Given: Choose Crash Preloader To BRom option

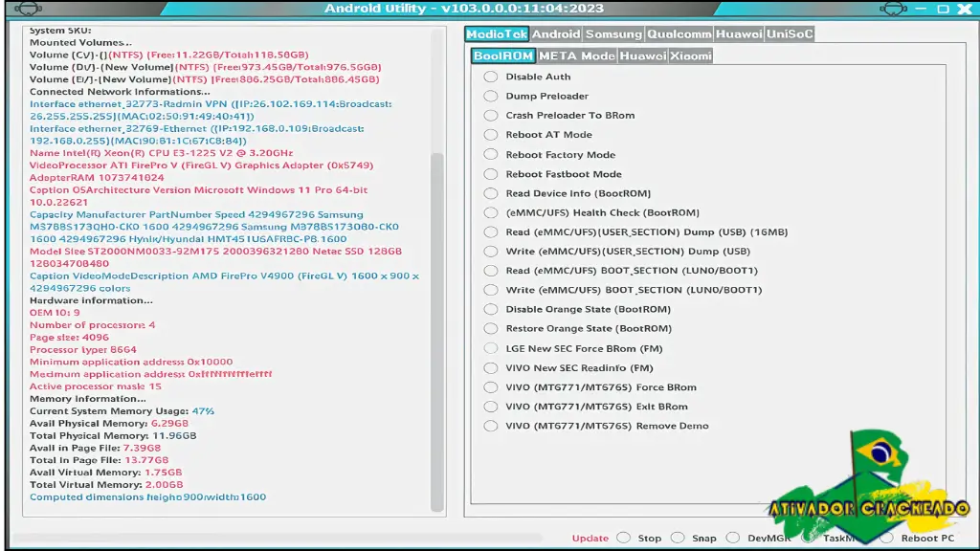Looking at the screenshot, I should (x=491, y=116).
